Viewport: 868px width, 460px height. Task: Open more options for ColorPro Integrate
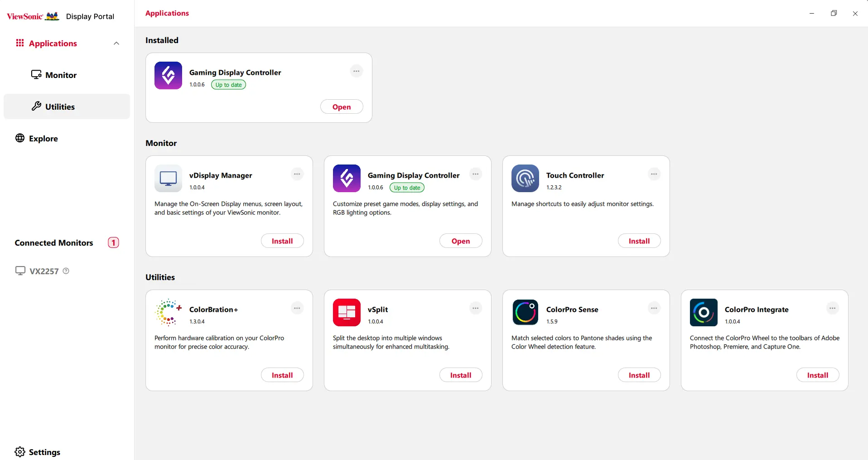(x=833, y=308)
